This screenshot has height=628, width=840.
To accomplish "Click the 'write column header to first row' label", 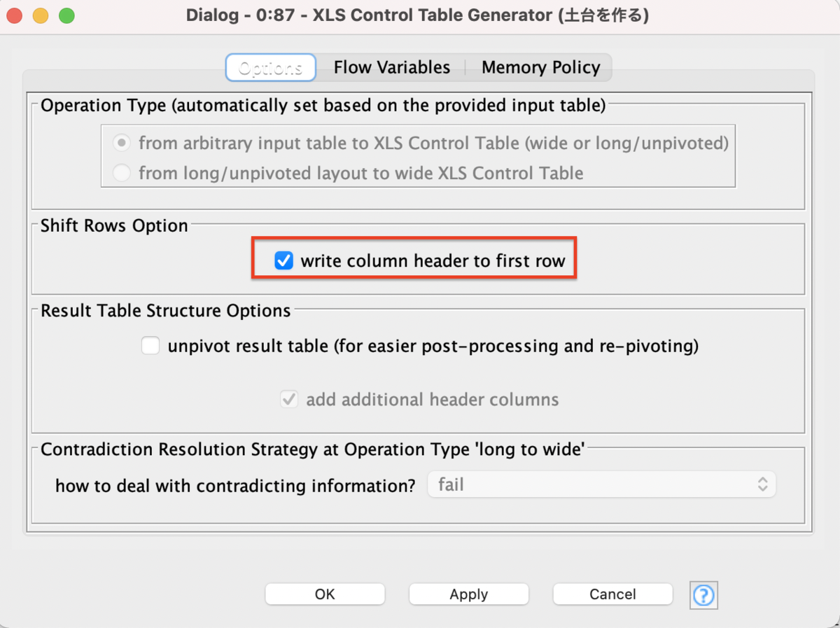I will click(x=433, y=261).
